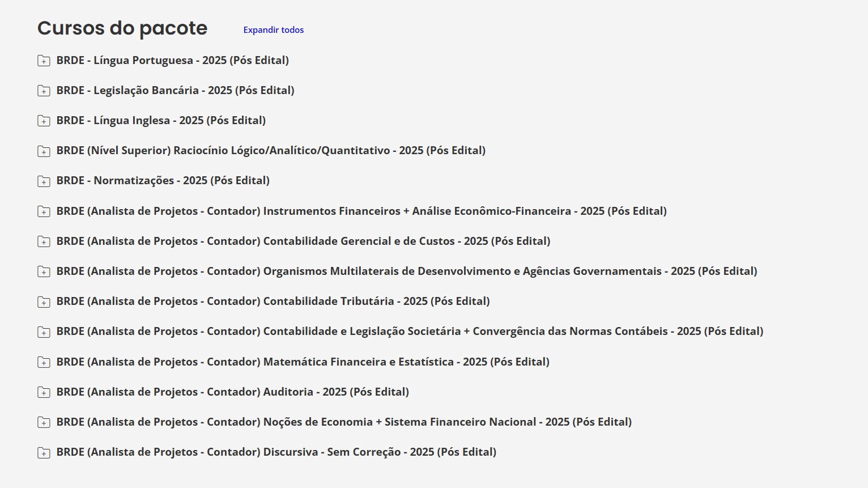Expand Discursiva - Sem Correção course title
This screenshot has height=488, width=868.
tap(276, 452)
